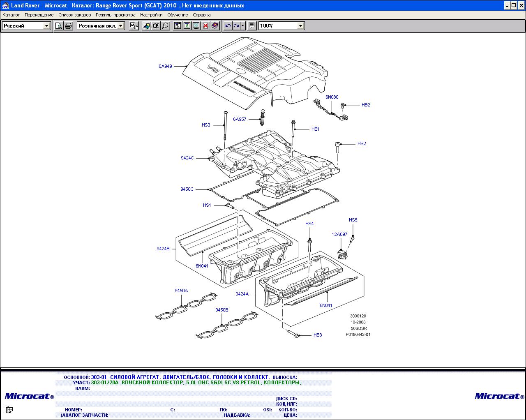This screenshot has height=420, width=526.
Task: Select part callout 9424C
Action: (x=187, y=158)
